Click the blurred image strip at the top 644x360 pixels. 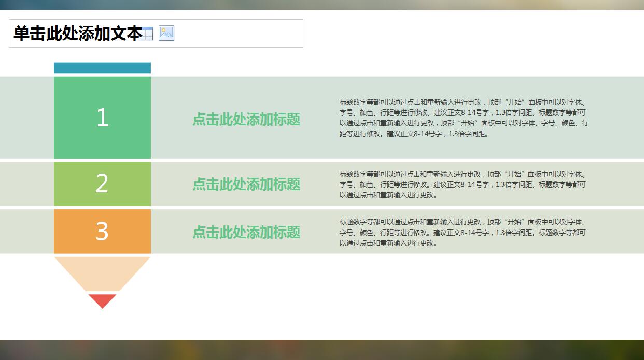(322, 4)
